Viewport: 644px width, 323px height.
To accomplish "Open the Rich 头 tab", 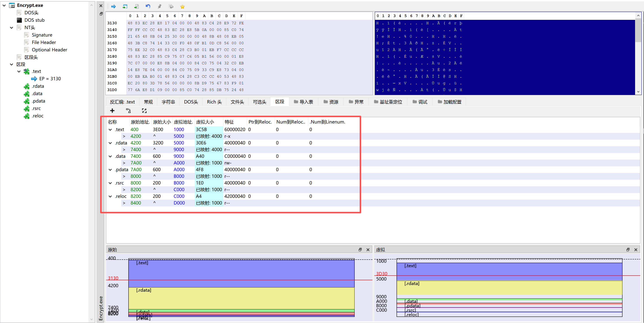I will 214,102.
